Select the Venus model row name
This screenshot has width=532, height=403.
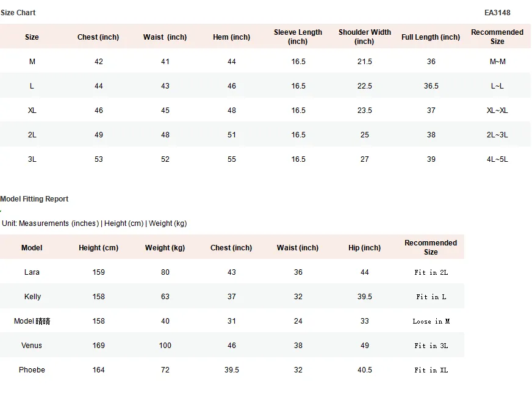32,346
